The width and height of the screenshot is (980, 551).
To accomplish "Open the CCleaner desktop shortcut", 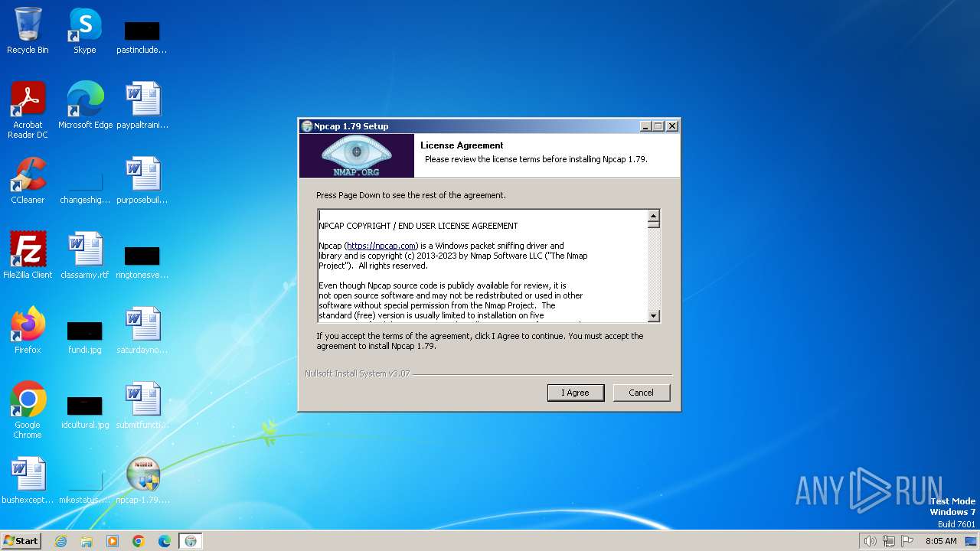I will coord(28,180).
